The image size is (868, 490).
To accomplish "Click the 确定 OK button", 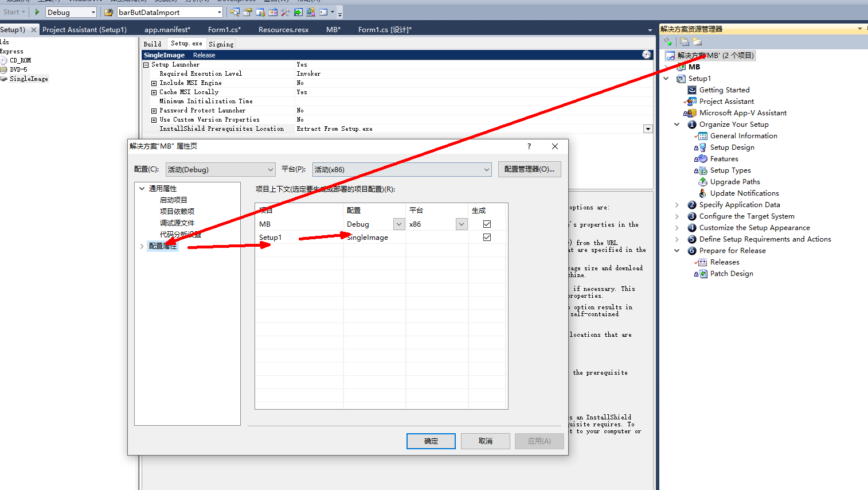I will 431,441.
